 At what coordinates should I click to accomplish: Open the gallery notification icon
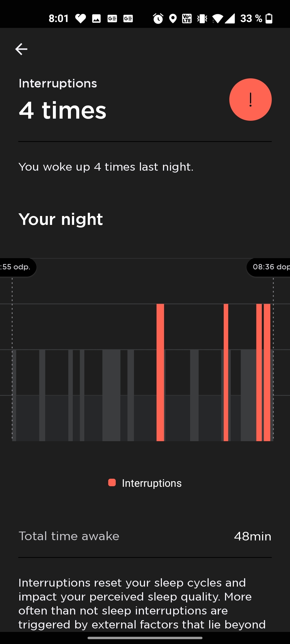pyautogui.click(x=96, y=18)
